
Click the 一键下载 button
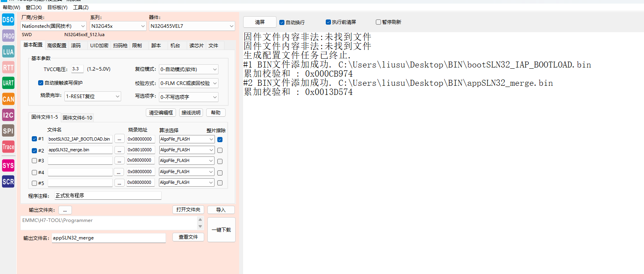pyautogui.click(x=221, y=230)
